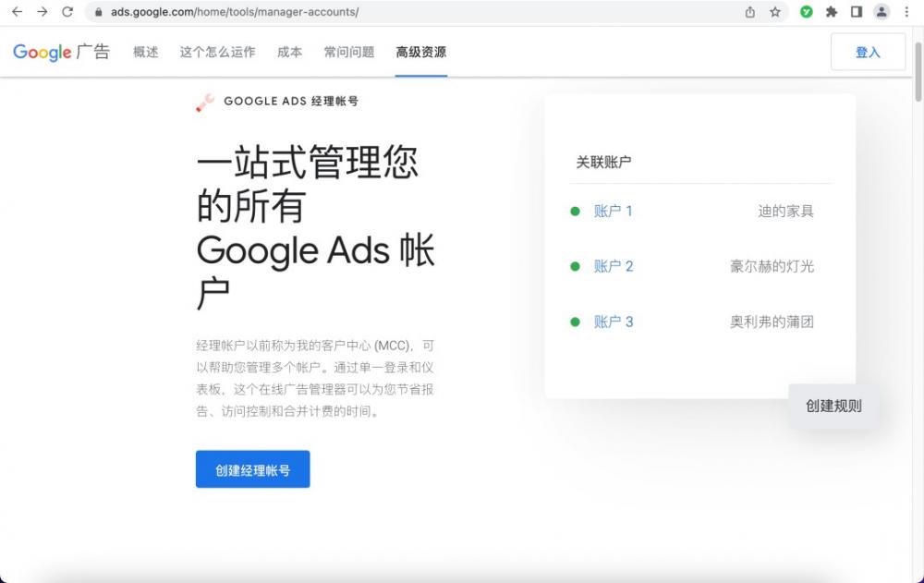
Task: Click the paragraph starting with 经理帐户以前称为
Action: tap(315, 379)
